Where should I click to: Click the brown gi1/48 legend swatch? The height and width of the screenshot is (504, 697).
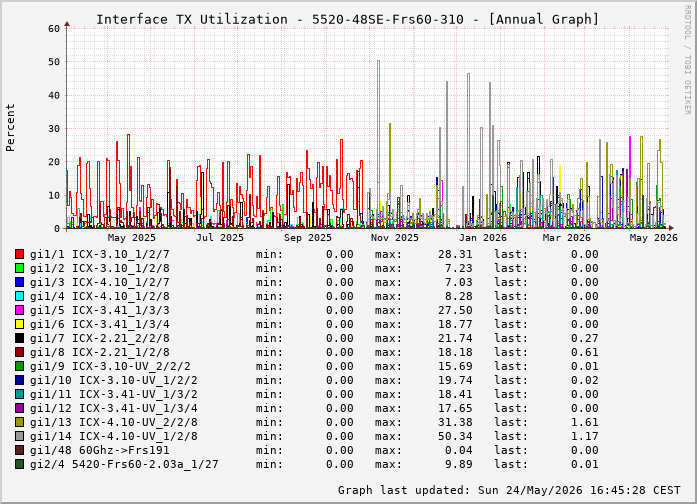(x=19, y=450)
